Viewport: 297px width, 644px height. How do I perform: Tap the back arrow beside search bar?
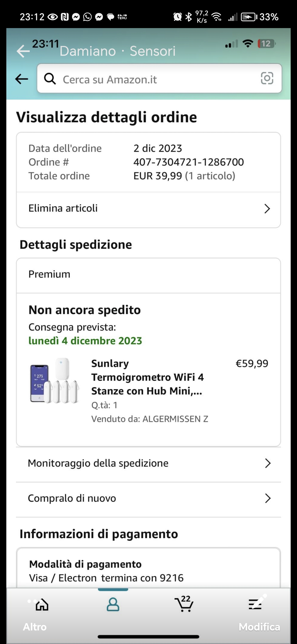point(22,79)
